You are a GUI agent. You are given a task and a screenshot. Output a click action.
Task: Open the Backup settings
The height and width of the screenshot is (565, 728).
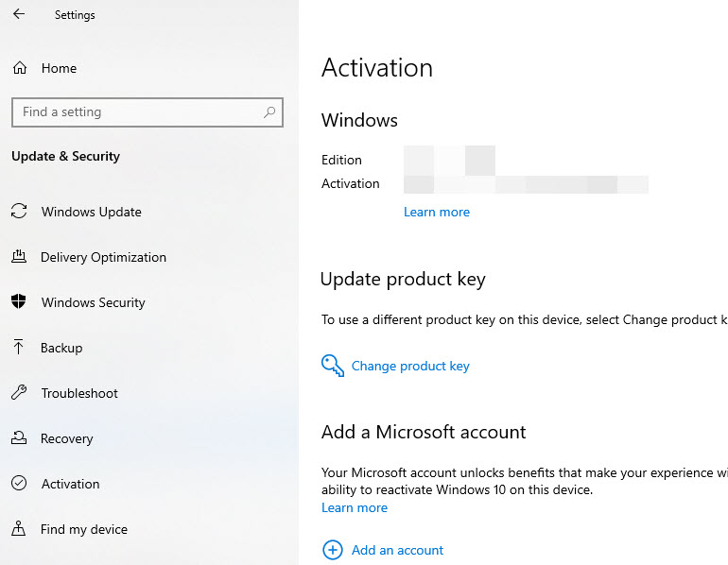tap(61, 348)
